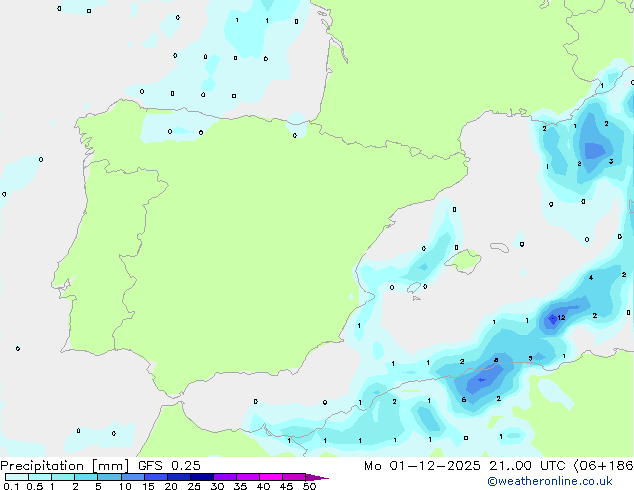This screenshot has width=634, height=490.
Task: Click the 45–50 mm legend color swatch
Action: pos(294,477)
